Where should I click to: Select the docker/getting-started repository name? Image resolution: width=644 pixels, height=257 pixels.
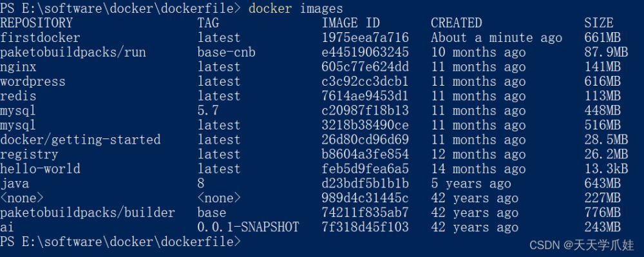(80, 140)
